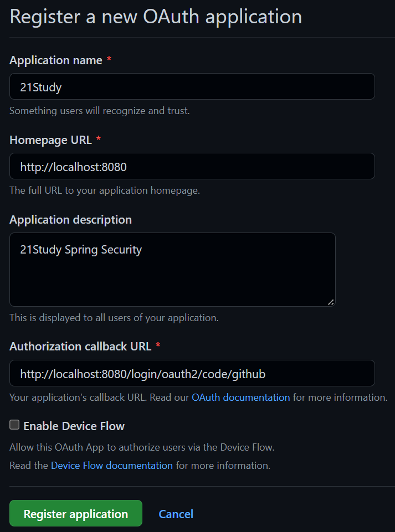Click the Enable Device Flow label text
395x532 pixels.
(x=73, y=425)
